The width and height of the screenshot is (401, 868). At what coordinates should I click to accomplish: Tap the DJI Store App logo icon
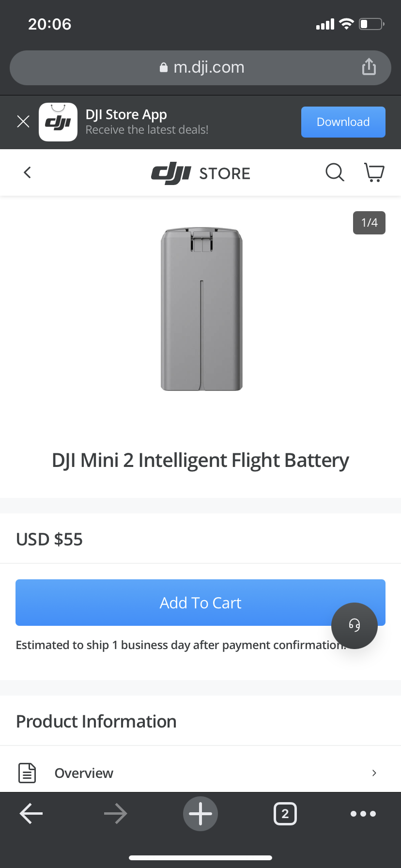point(58,122)
